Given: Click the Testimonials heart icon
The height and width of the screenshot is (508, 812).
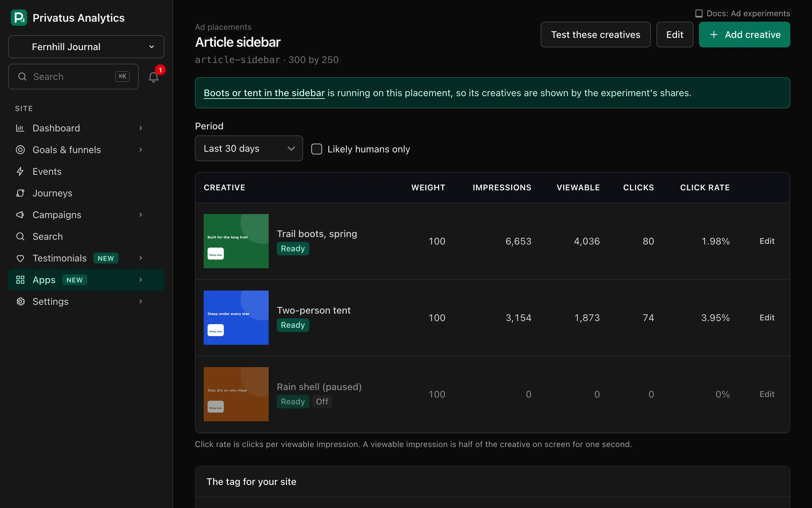Looking at the screenshot, I should (20, 258).
